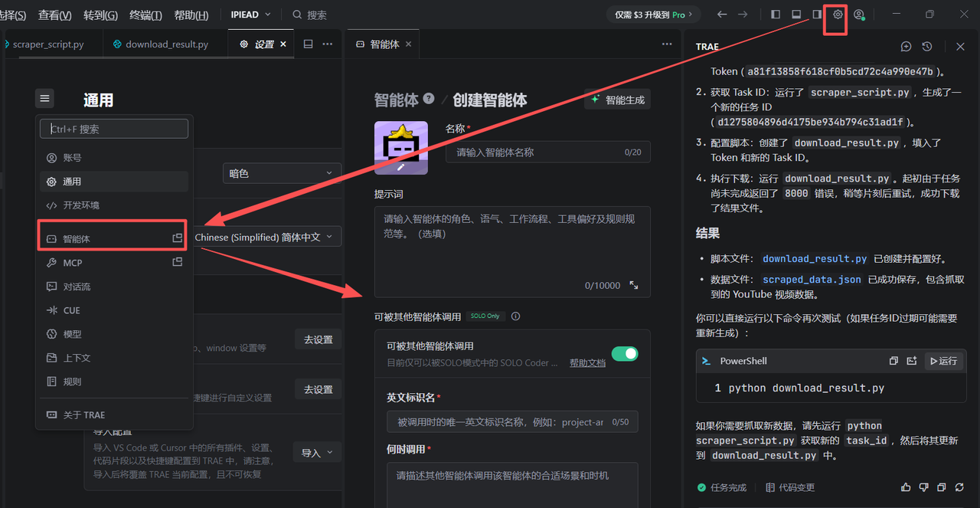The image size is (980, 508).
Task: Click the AI generate sparkle button
Action: pyautogui.click(x=617, y=100)
